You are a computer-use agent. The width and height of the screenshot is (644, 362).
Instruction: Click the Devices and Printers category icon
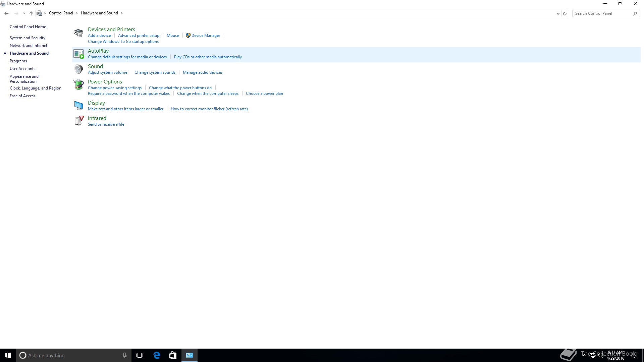[78, 33]
